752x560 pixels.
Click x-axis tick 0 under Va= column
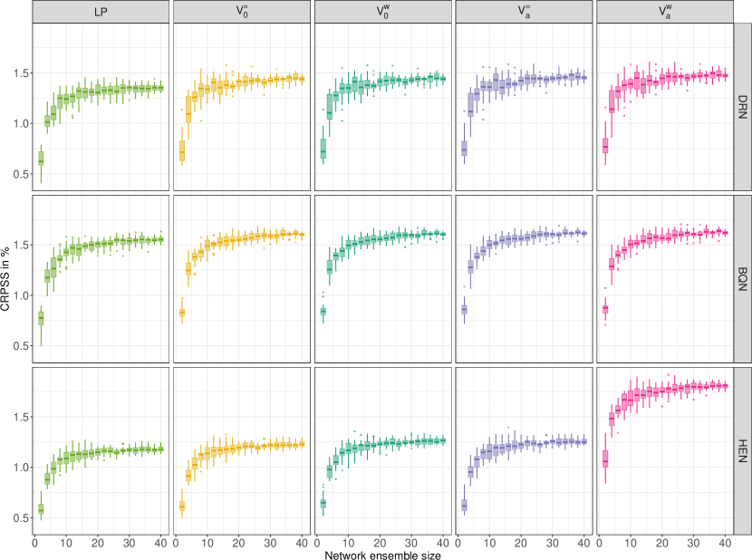458,543
